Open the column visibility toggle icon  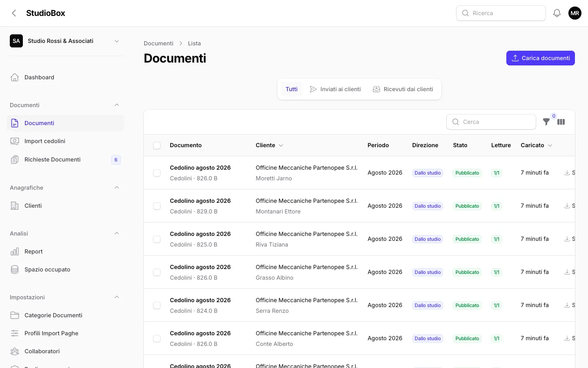(x=561, y=122)
